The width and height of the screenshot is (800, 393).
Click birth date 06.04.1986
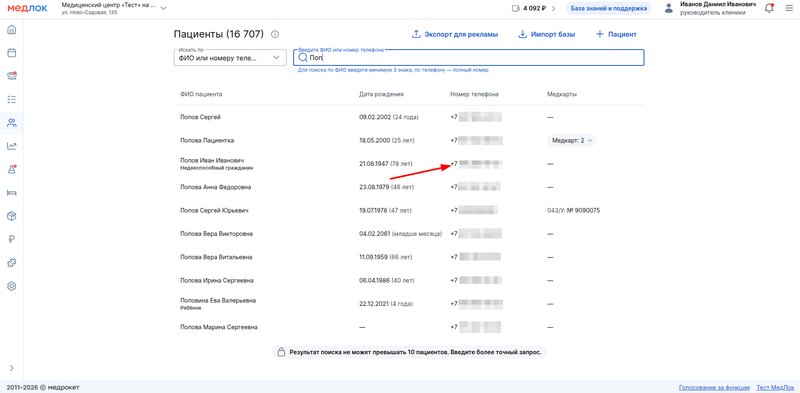click(x=375, y=281)
